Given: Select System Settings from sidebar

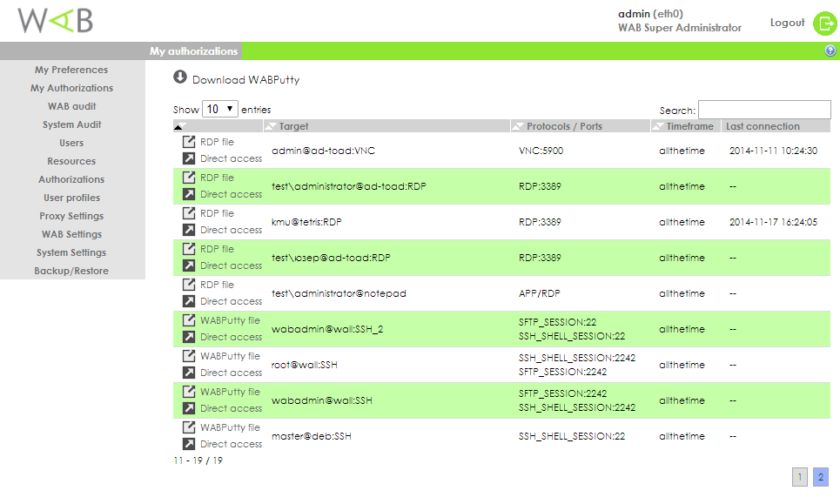Looking at the screenshot, I should (71, 252).
